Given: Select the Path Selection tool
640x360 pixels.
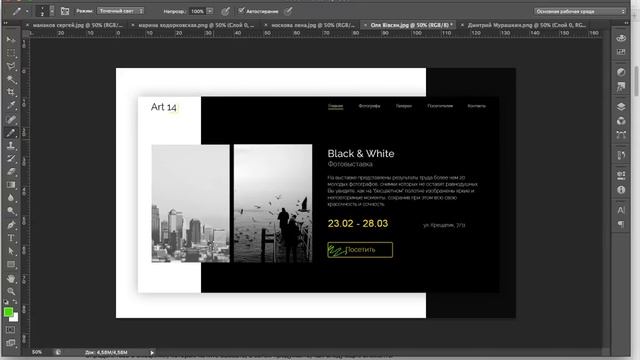Looking at the screenshot, I should 11,251.
